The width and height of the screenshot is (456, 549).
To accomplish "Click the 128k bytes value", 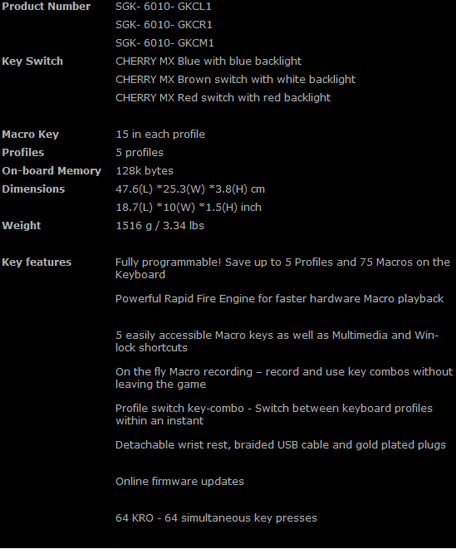I will [145, 171].
